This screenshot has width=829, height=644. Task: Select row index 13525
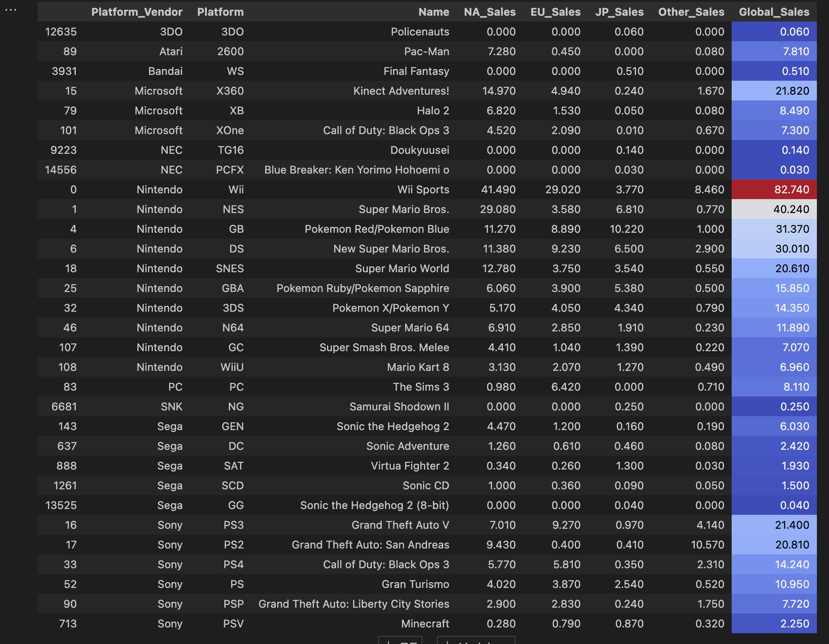(x=61, y=505)
